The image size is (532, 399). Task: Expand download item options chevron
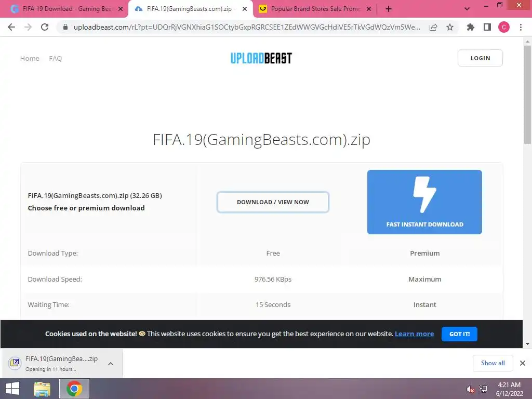click(111, 363)
